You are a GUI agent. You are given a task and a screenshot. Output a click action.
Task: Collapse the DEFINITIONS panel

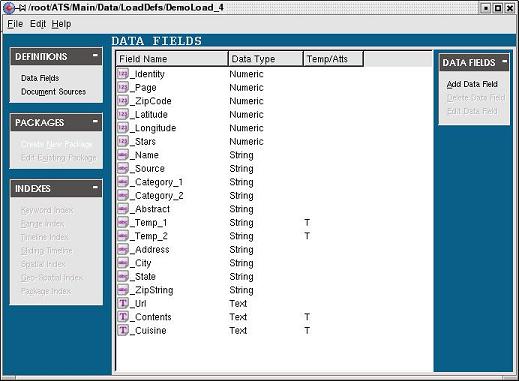tap(95, 55)
